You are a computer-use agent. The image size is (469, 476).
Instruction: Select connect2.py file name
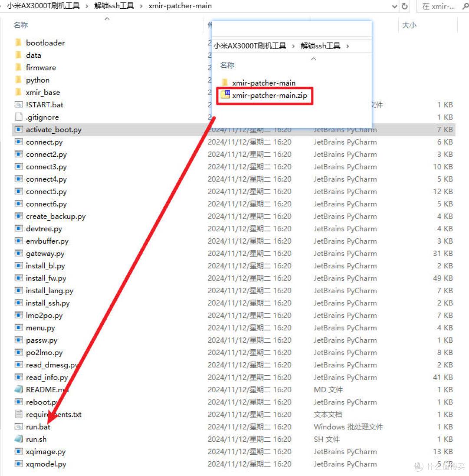(46, 155)
